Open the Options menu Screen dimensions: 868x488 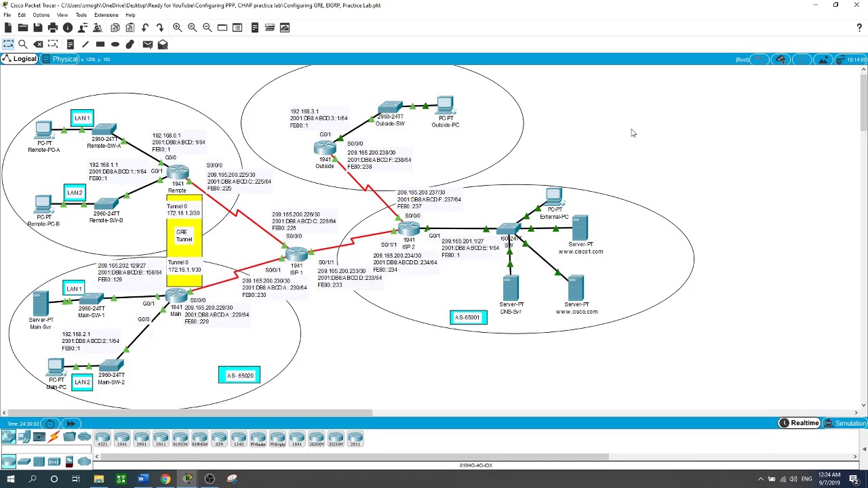(x=41, y=15)
